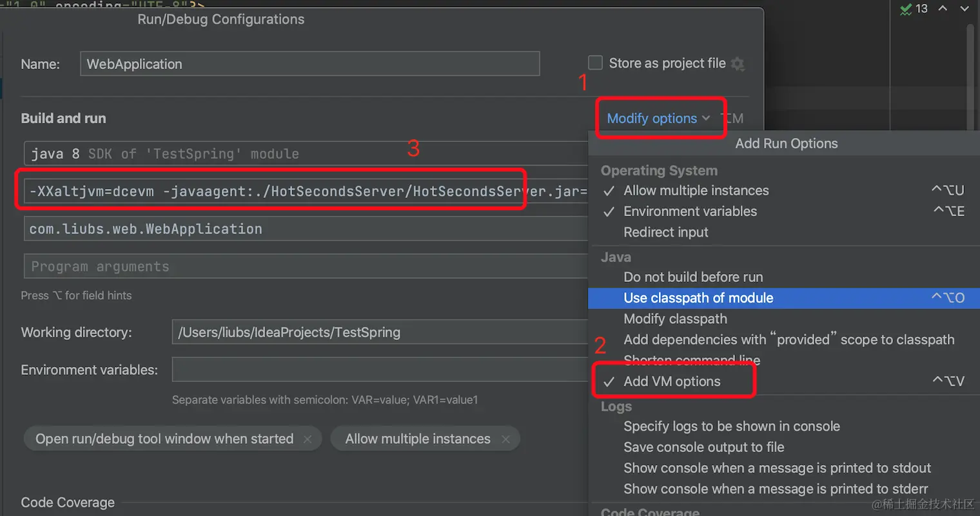Choose 'Do not build before run' option
The height and width of the screenshot is (516, 980).
coord(693,277)
